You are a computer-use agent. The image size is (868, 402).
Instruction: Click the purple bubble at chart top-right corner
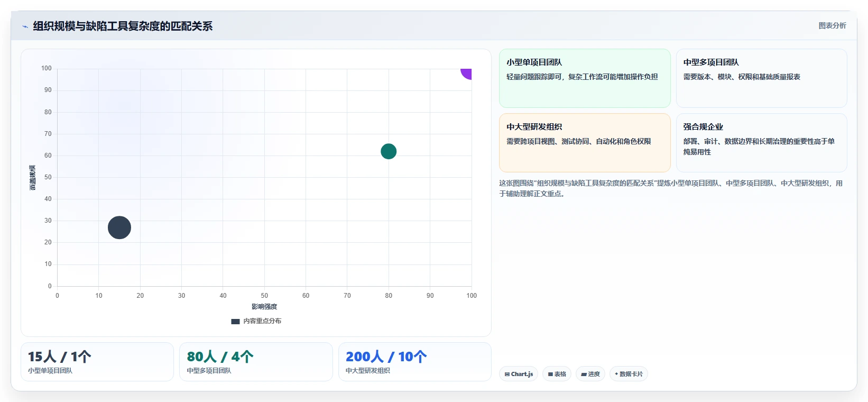(466, 74)
